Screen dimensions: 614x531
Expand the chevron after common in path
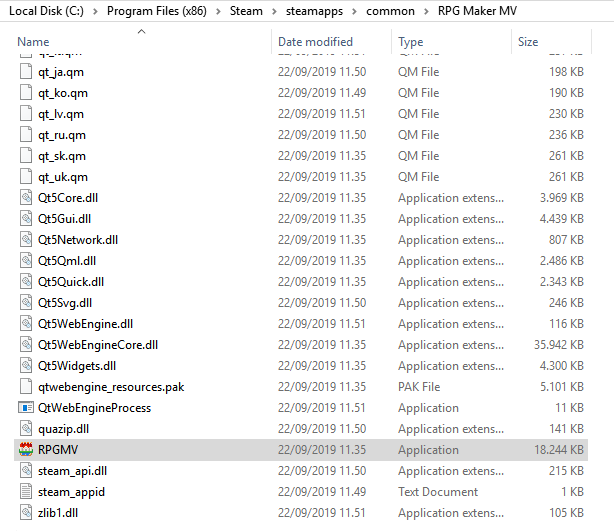426,11
